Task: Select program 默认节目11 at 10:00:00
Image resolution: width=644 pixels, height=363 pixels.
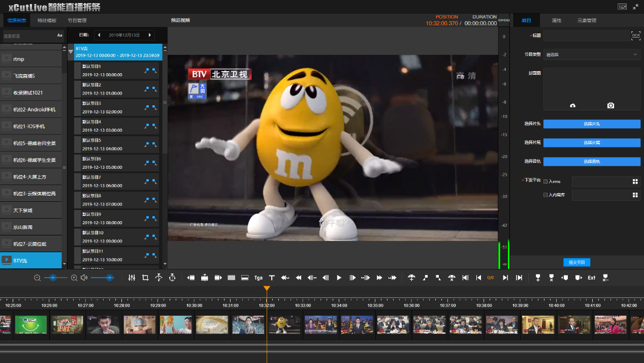Action: [116, 255]
